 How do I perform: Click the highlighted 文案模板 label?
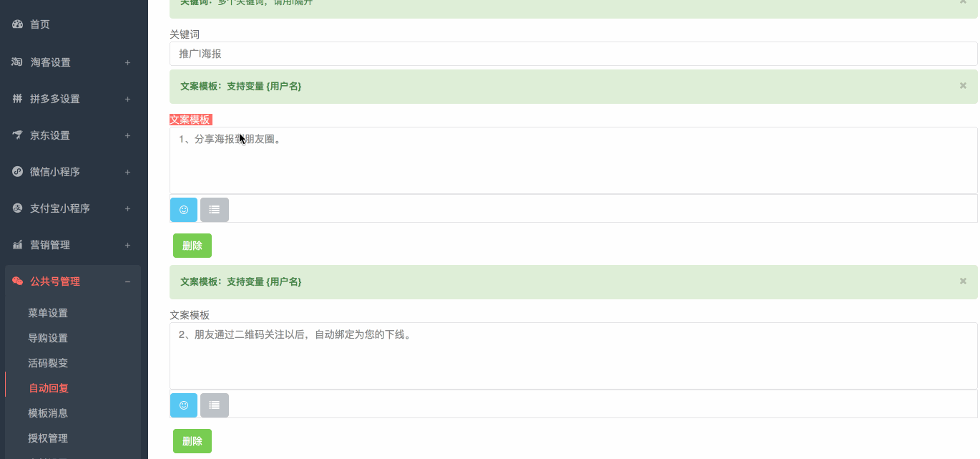pos(190,120)
